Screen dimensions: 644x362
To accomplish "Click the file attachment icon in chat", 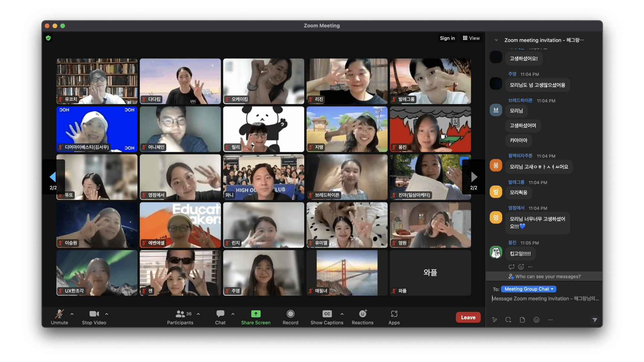I will point(522,320).
